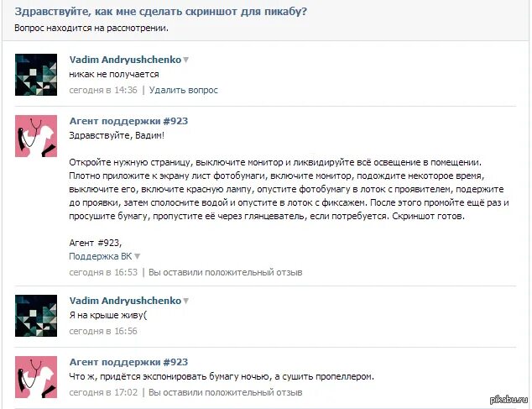532x409 pixels.
Task: Click Vadim's avatar beside the 16:56 post
Action: click(x=36, y=315)
